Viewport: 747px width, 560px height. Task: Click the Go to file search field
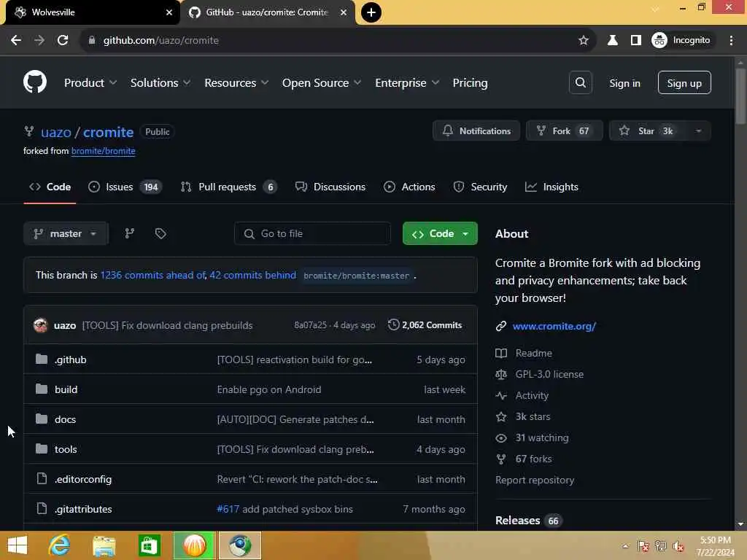tap(312, 233)
